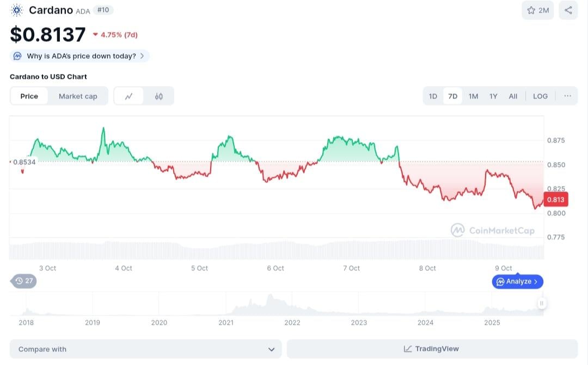Switch to candlestick chart icon
588x365 pixels.
[x=159, y=96]
